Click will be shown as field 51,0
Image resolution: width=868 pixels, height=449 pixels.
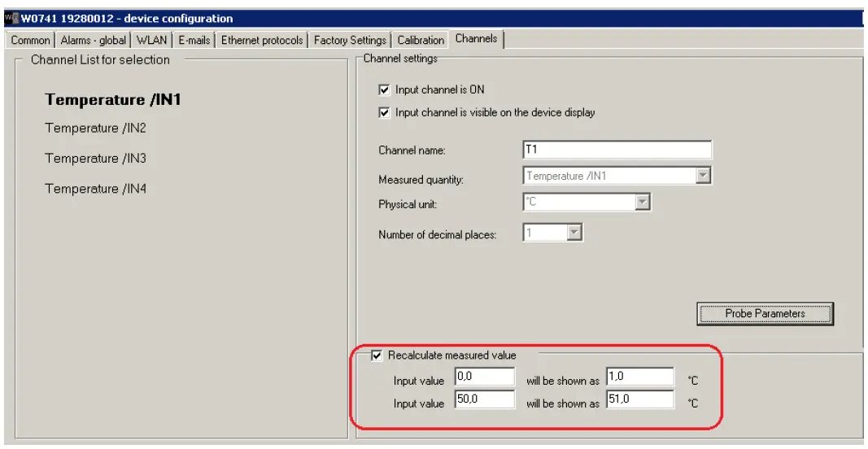click(640, 399)
